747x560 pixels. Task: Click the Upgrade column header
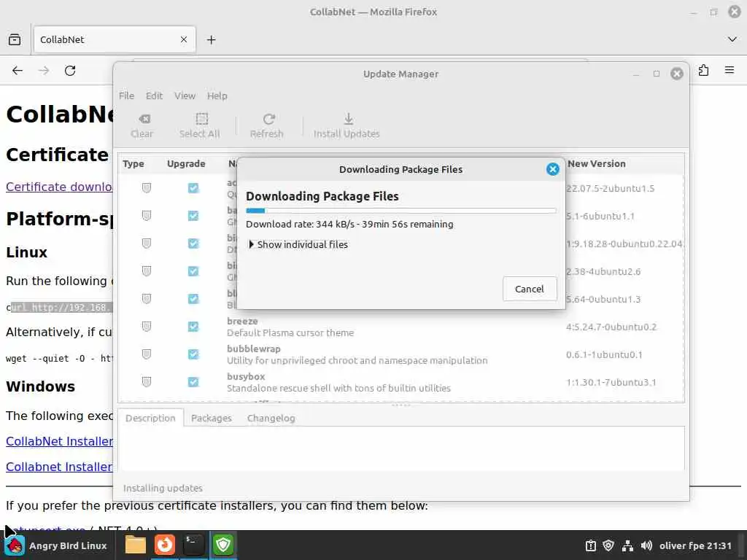(186, 164)
